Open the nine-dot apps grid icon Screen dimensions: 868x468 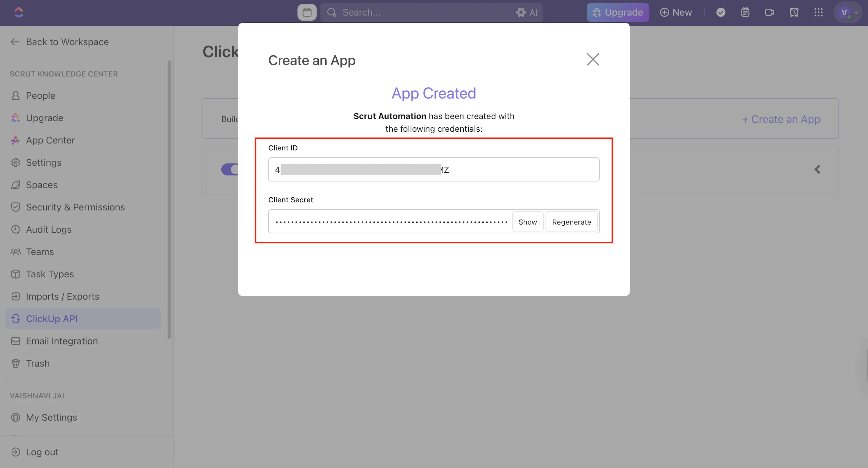pos(818,12)
